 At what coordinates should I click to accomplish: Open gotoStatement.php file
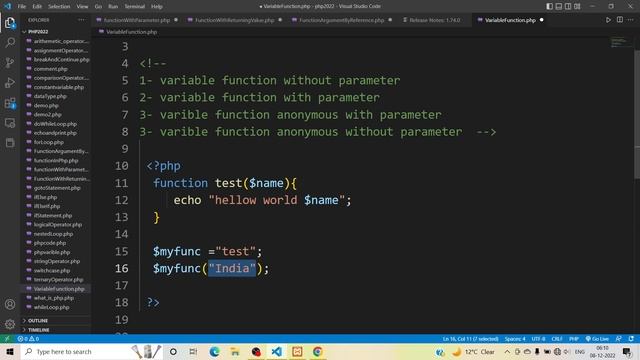click(57, 188)
